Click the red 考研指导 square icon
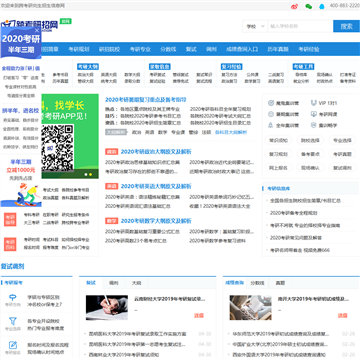Image resolution: width=360 pixels, height=360 pixels. point(10,219)
